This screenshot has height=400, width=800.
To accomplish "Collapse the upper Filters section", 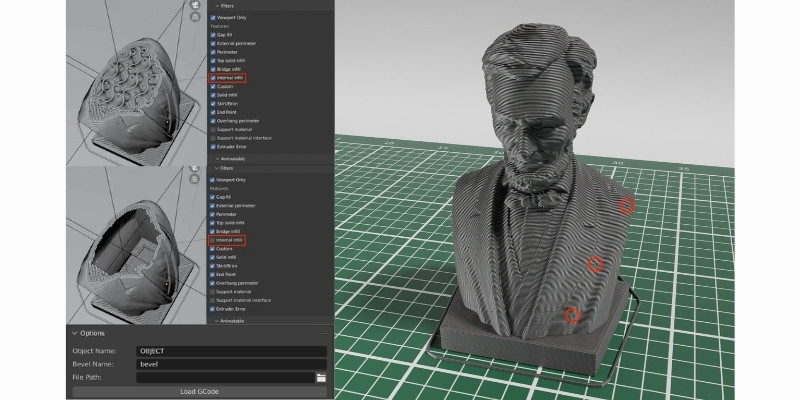I will [x=217, y=6].
